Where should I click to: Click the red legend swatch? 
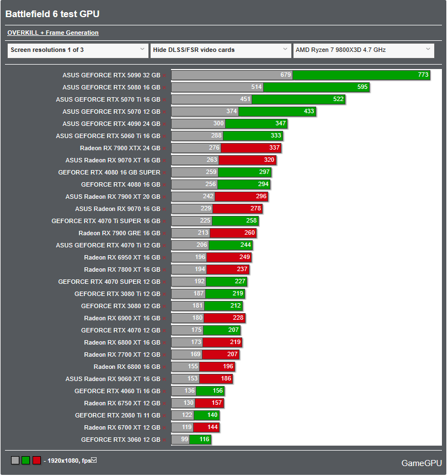(x=37, y=461)
